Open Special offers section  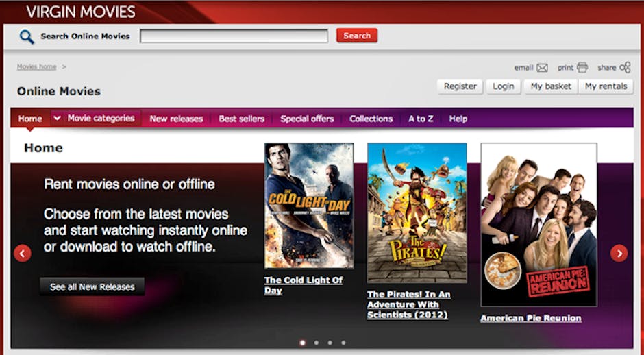click(307, 119)
